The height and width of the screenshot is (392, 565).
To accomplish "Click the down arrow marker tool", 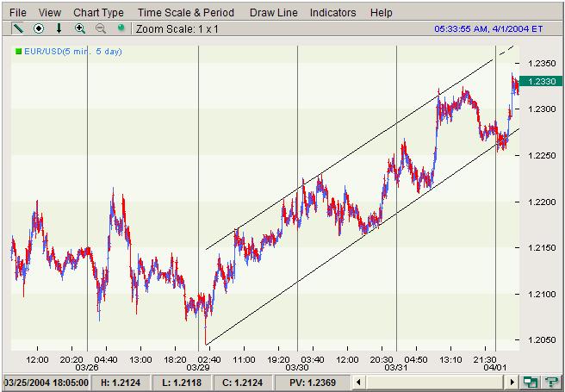I will point(59,28).
